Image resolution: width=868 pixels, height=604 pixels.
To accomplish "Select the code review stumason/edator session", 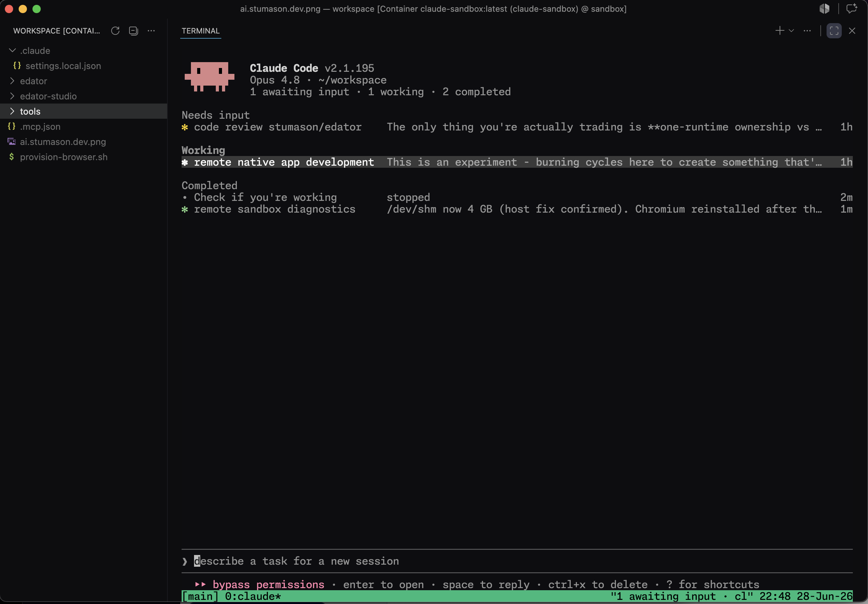I will 517,127.
